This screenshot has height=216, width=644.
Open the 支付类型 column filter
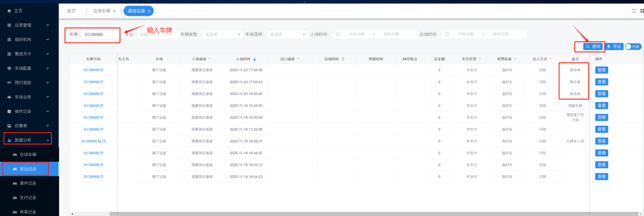point(480,59)
